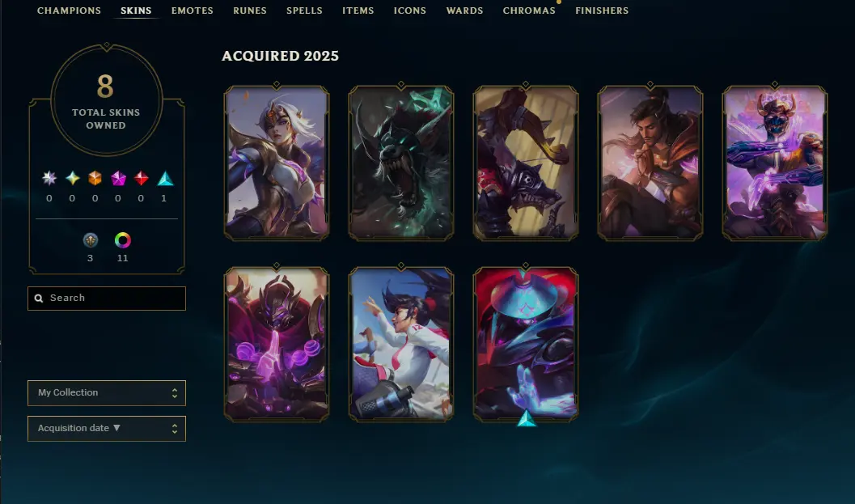
Task: Open the Acquisition date sort dropdown
Action: coord(107,429)
